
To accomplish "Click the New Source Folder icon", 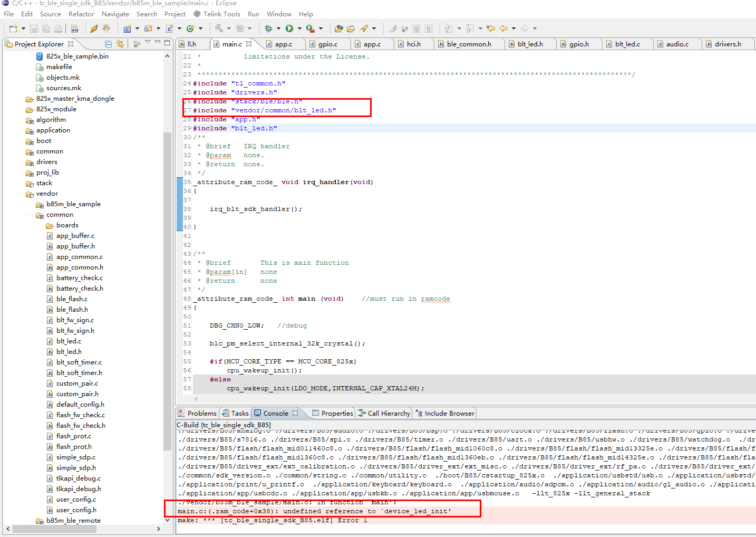I will (148, 28).
